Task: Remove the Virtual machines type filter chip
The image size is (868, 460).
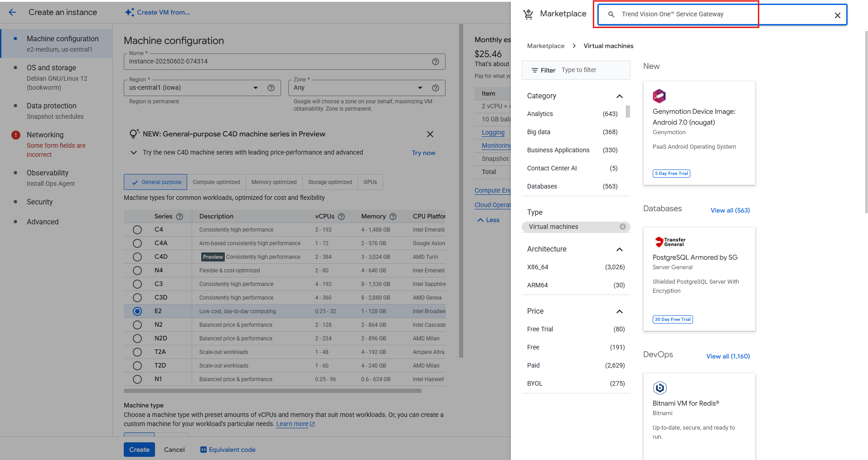Action: tap(623, 227)
